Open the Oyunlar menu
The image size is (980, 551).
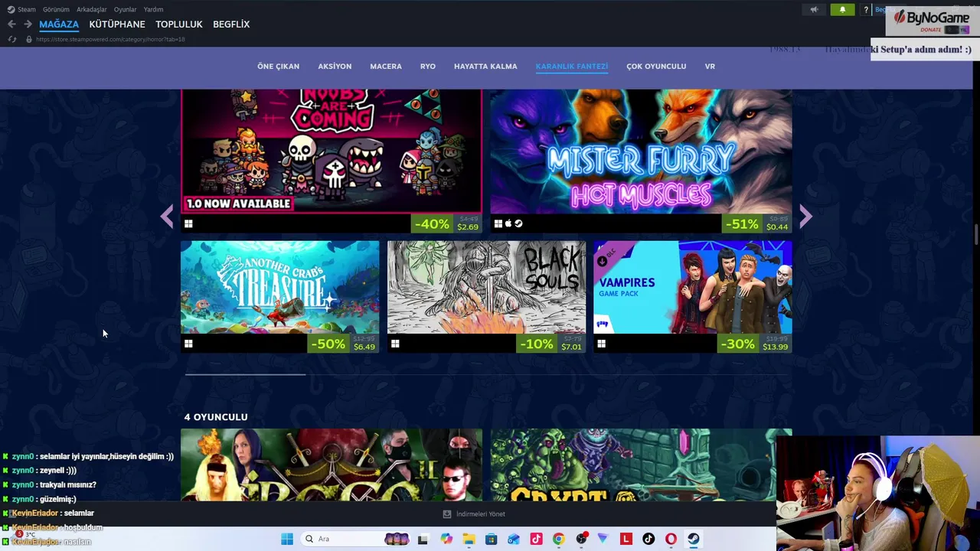click(x=125, y=9)
